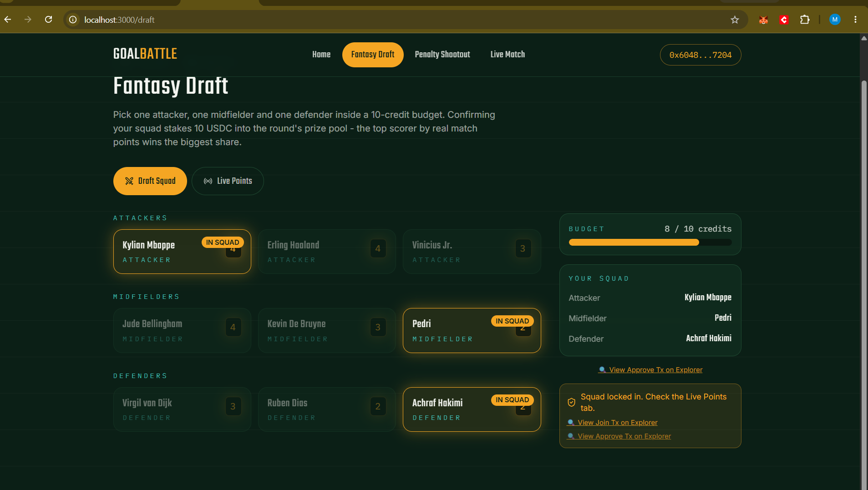Image resolution: width=868 pixels, height=490 pixels.
Task: Open the MetaMask fox extension
Action: point(763,20)
